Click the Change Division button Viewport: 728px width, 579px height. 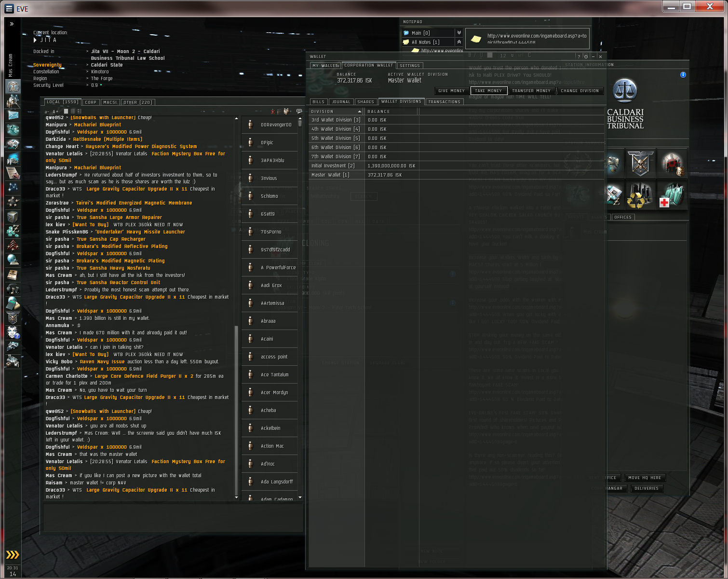[x=580, y=91]
